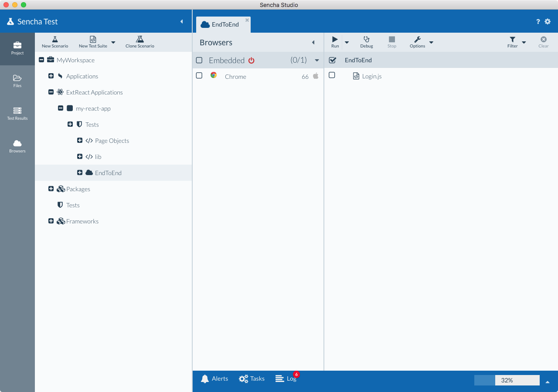Open the Log panel

click(x=286, y=379)
